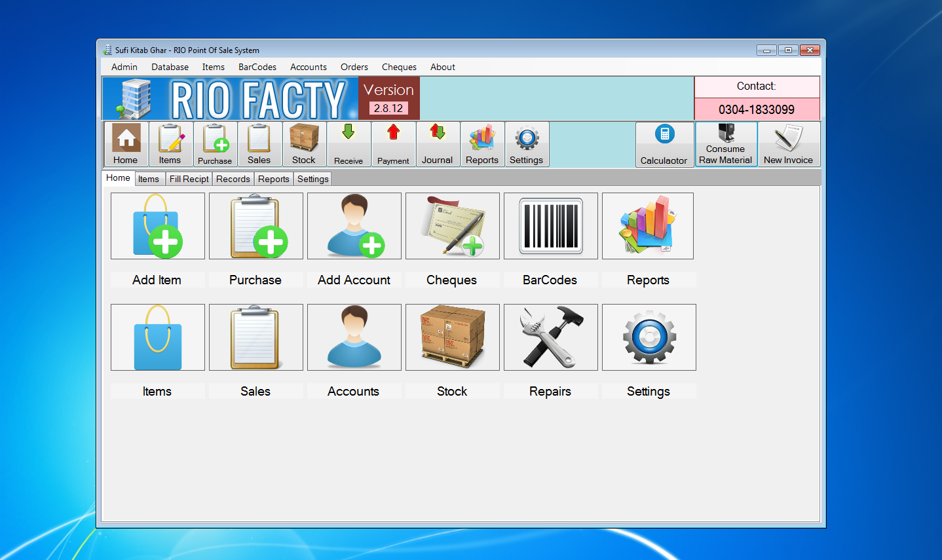Image resolution: width=942 pixels, height=560 pixels.
Task: Open the Receive tool in the toolbar
Action: [349, 143]
